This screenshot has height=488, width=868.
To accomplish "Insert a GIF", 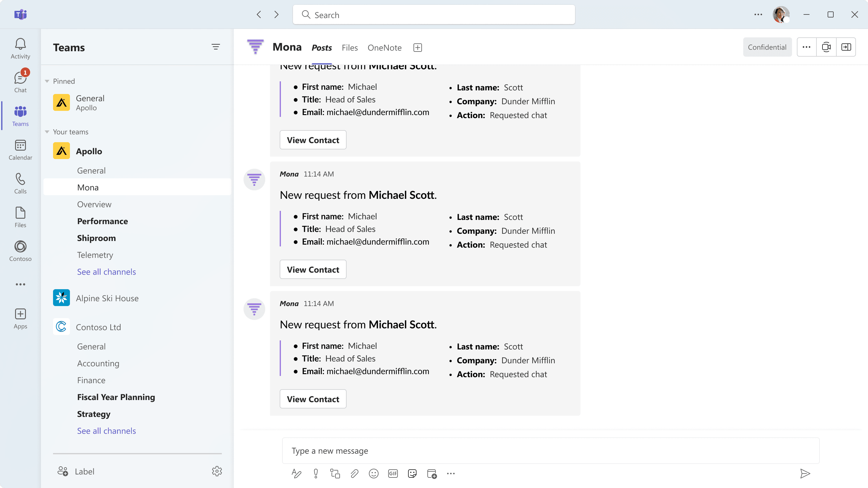I will pos(393,474).
